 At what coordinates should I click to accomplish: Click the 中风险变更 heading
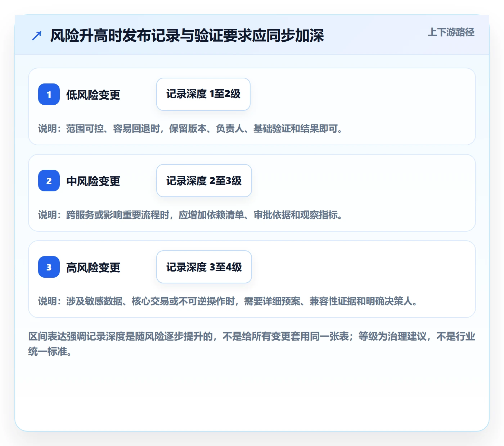pos(93,181)
